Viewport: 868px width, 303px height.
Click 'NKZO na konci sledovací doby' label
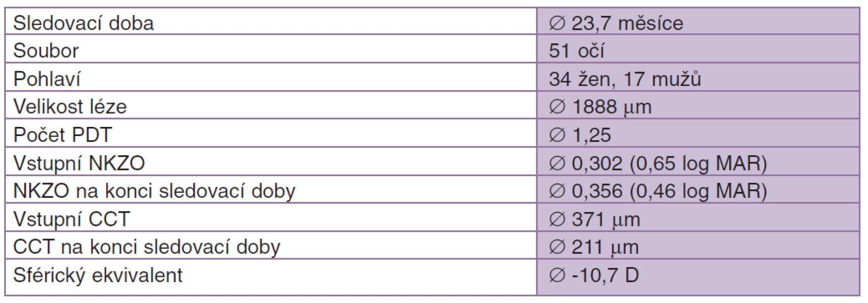pyautogui.click(x=154, y=191)
